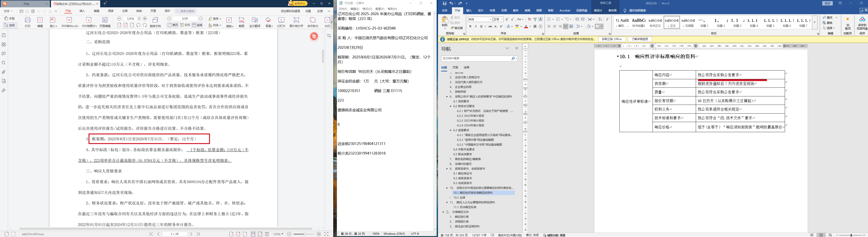Viewport: 868px width, 237px height.
Task: Open the bookmark panel in PDF sidebar
Action: (x=4, y=35)
